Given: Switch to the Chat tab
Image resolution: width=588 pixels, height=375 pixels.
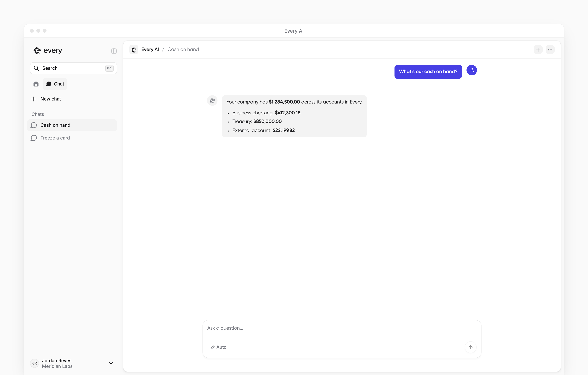Looking at the screenshot, I should pos(55,84).
